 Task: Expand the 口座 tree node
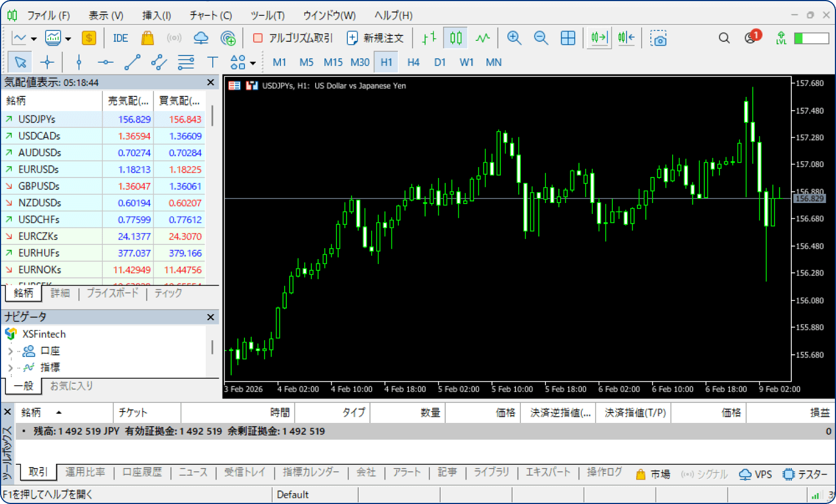(10, 351)
